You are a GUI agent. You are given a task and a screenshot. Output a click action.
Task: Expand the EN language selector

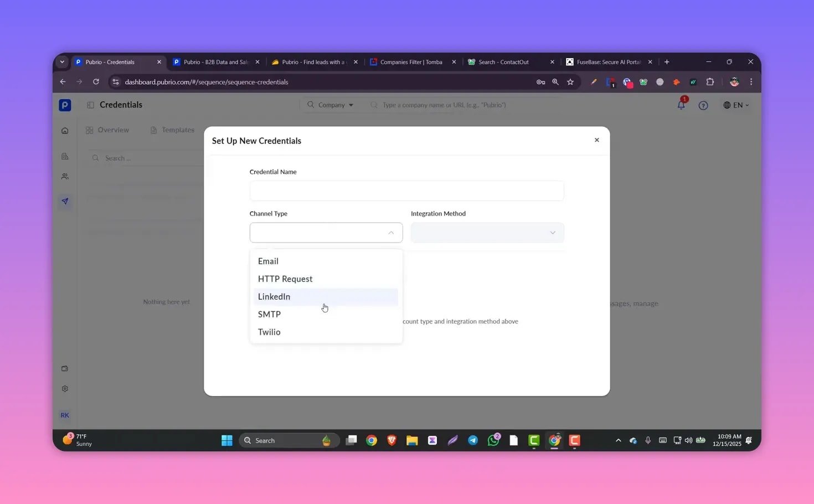coord(736,105)
